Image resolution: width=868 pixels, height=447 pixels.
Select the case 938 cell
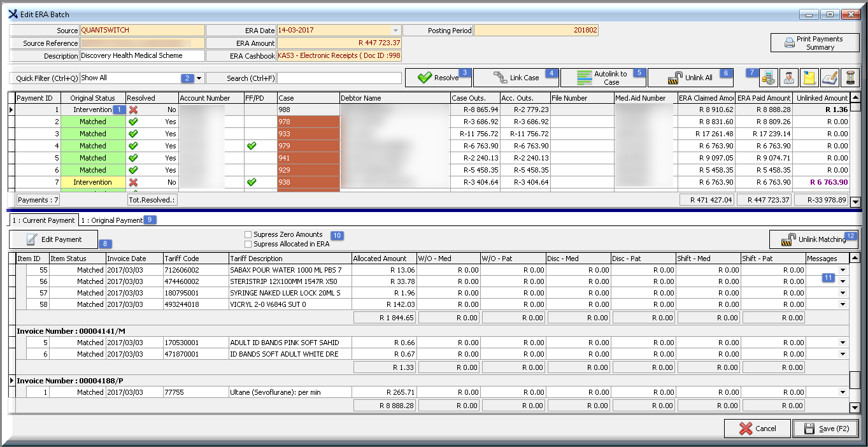[308, 182]
